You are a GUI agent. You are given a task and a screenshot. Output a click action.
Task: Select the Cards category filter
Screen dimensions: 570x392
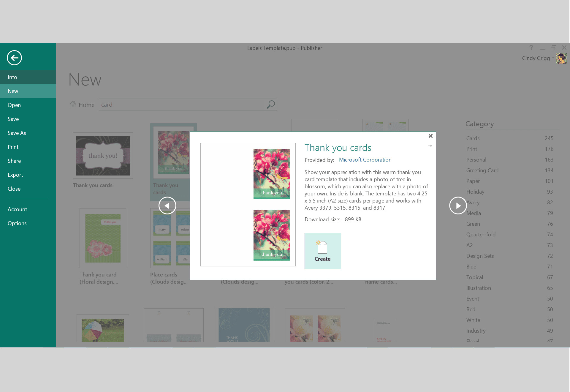tap(473, 138)
